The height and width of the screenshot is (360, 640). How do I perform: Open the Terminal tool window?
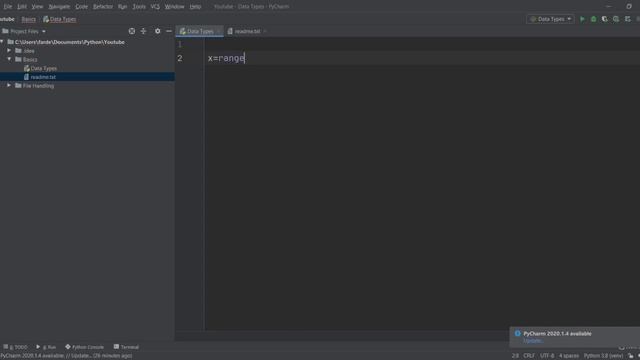(x=127, y=347)
